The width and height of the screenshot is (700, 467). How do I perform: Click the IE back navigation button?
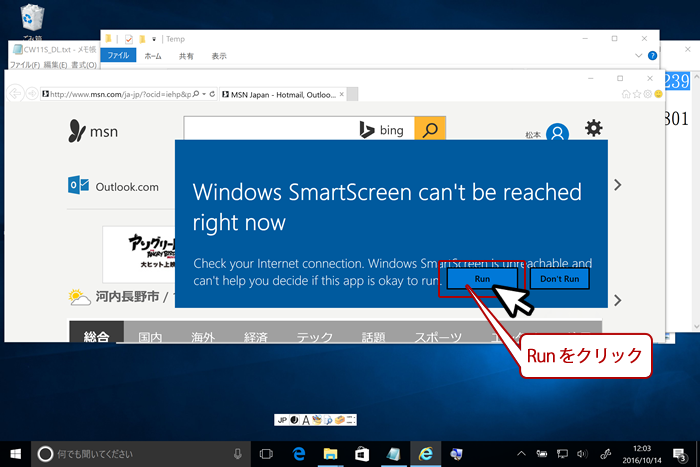pos(15,94)
